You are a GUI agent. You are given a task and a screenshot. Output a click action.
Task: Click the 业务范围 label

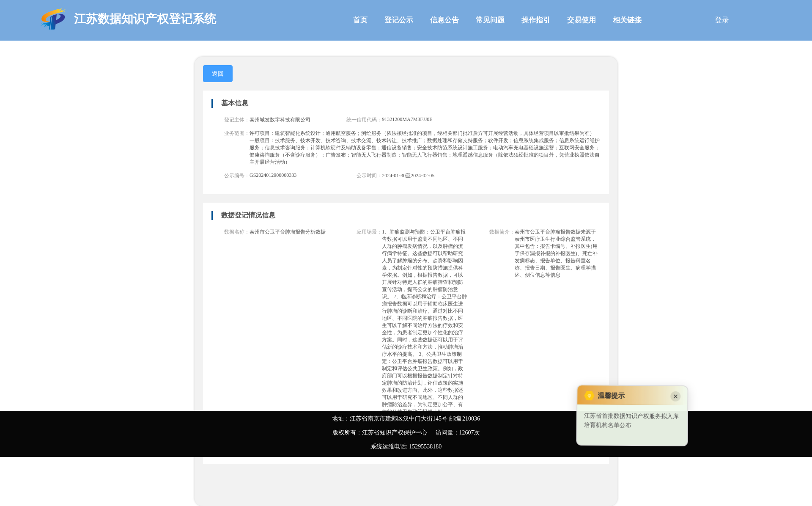coord(236,133)
